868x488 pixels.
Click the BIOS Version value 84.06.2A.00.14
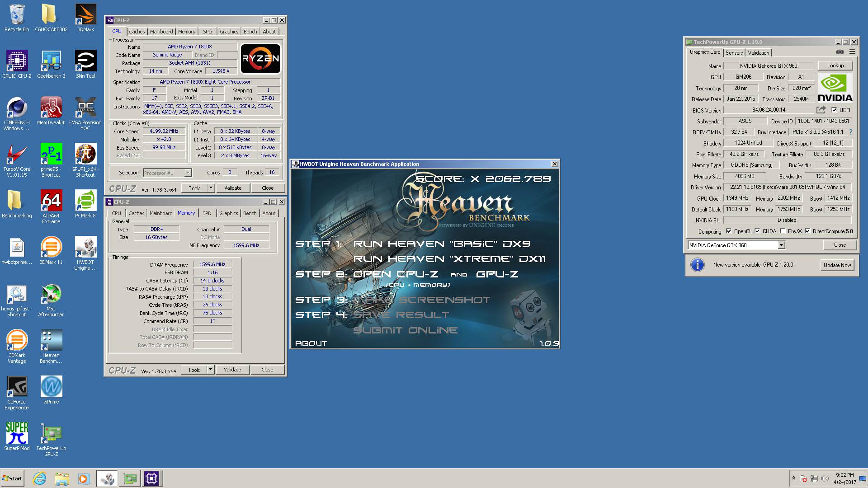[769, 110]
